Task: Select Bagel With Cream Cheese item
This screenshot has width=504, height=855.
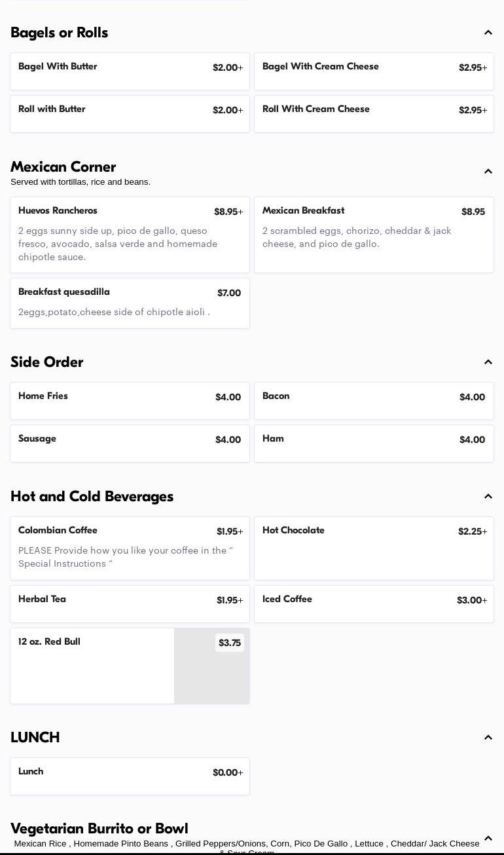Action: pyautogui.click(x=374, y=71)
